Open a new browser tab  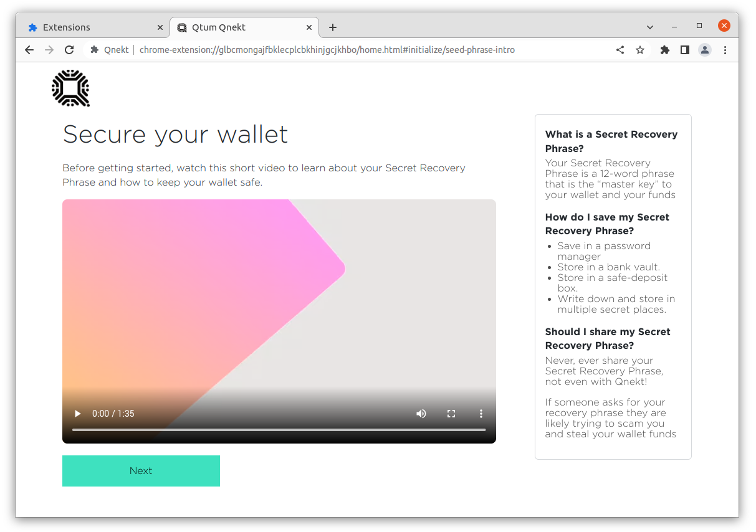(x=333, y=27)
